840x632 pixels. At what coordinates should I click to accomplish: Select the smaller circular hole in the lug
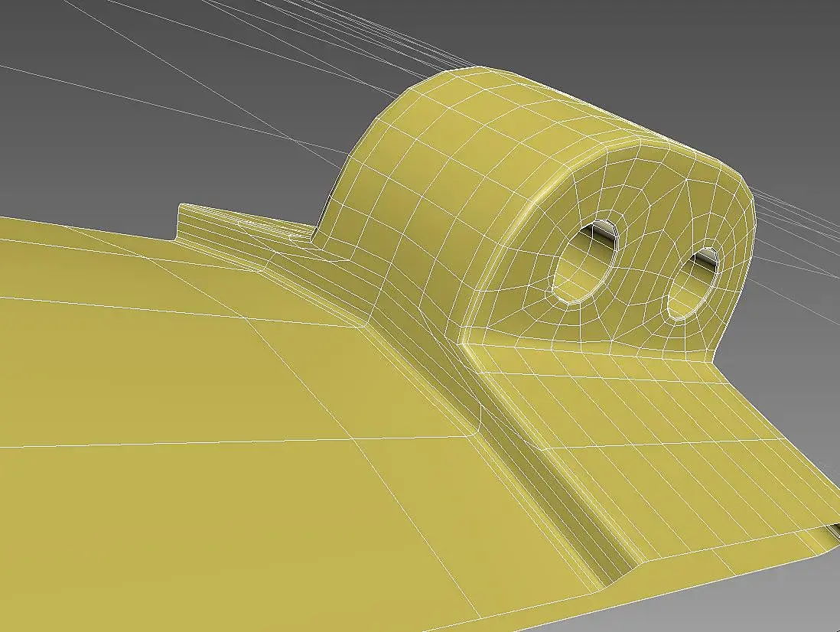[x=694, y=284]
